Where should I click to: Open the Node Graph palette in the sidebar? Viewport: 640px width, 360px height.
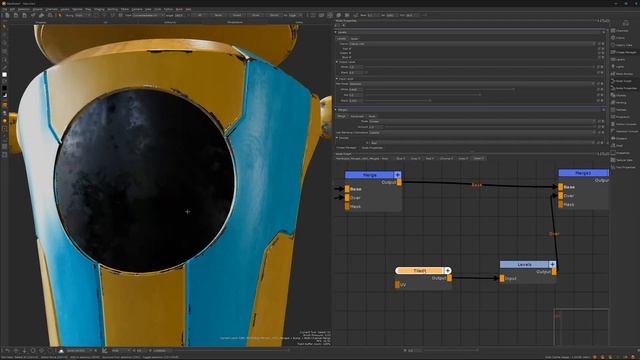click(x=620, y=81)
